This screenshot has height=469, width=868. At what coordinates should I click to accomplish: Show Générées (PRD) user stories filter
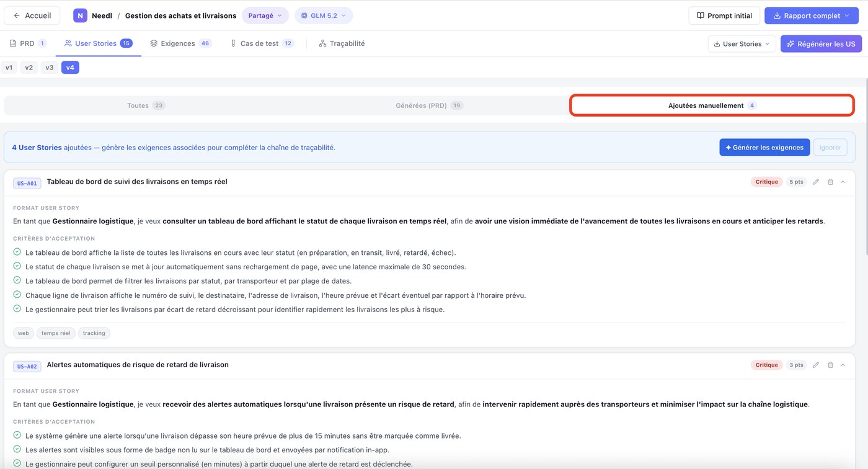pyautogui.click(x=429, y=105)
